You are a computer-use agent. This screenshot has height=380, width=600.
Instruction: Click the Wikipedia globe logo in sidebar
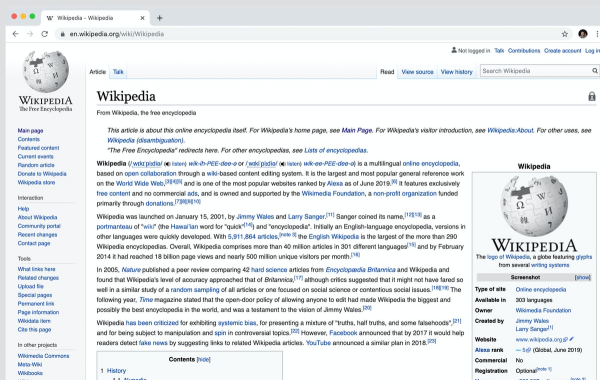[46, 72]
